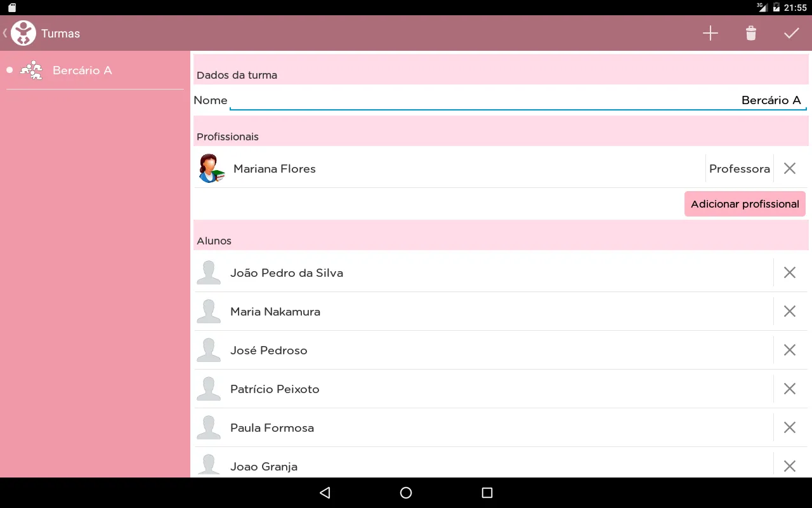Screen dimensions: 812x508
Task: Remove Patrício Peixoto from class
Action: (790, 389)
